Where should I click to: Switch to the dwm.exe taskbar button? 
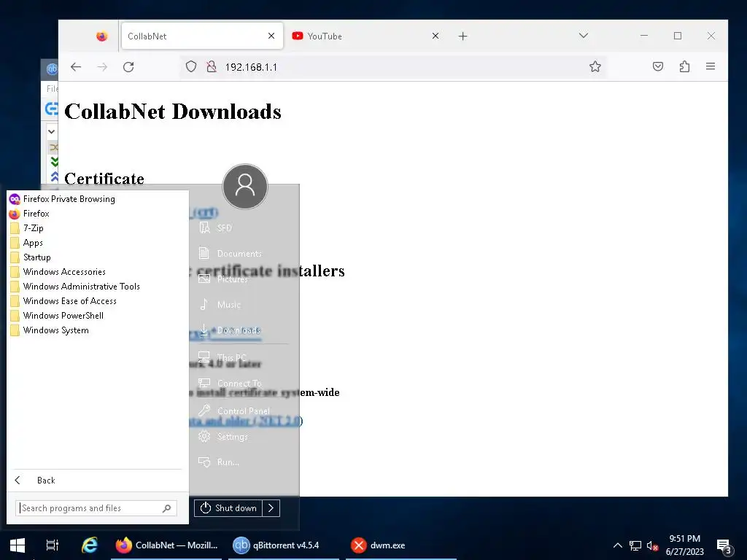tap(401, 545)
